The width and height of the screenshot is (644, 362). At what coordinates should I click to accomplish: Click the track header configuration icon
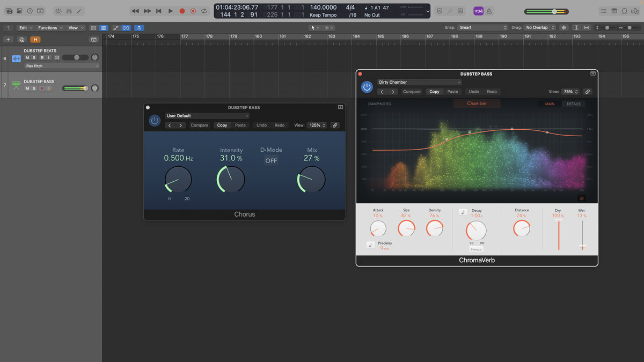click(x=94, y=39)
